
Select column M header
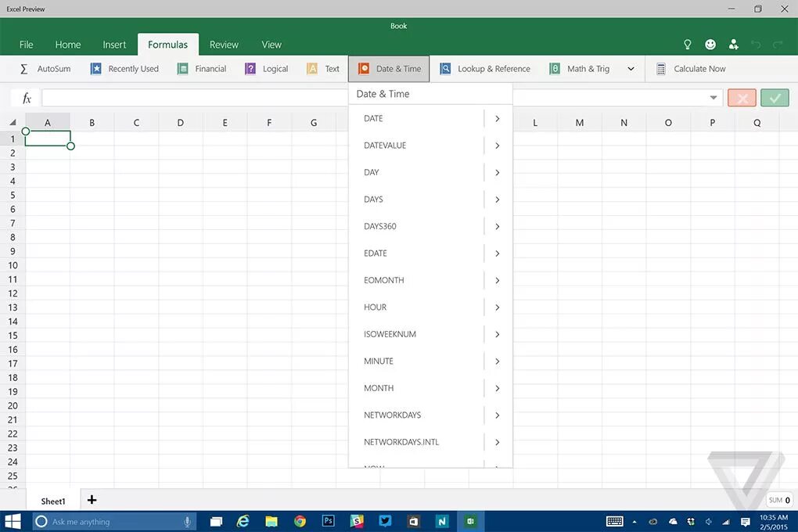pyautogui.click(x=580, y=122)
